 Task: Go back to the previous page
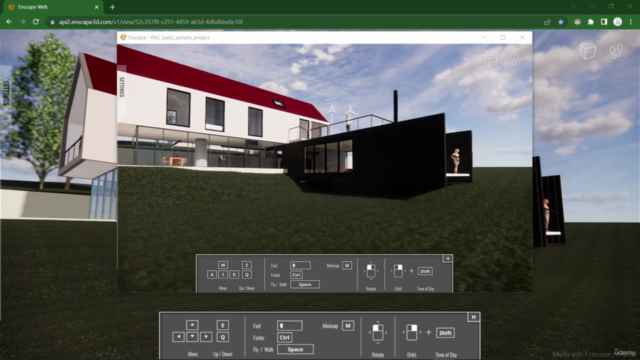coord(9,22)
